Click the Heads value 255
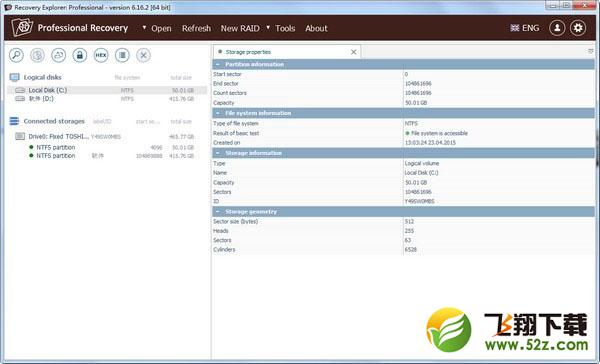Screen dimensions: 600x364 pos(409,231)
